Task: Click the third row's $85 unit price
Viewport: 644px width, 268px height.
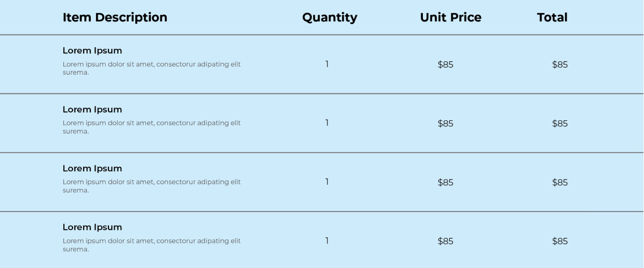Action: [445, 183]
